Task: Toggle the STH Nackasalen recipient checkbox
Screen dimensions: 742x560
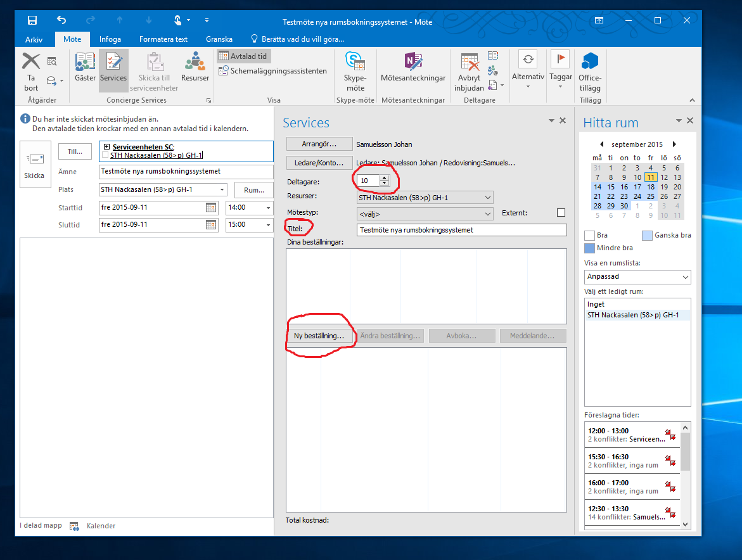Action: (x=105, y=155)
